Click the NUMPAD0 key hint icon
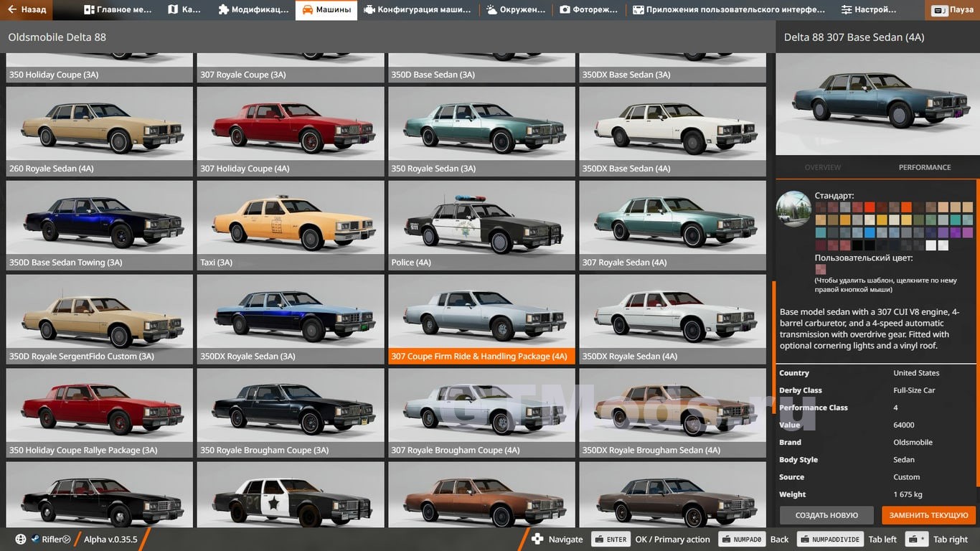 (x=743, y=540)
